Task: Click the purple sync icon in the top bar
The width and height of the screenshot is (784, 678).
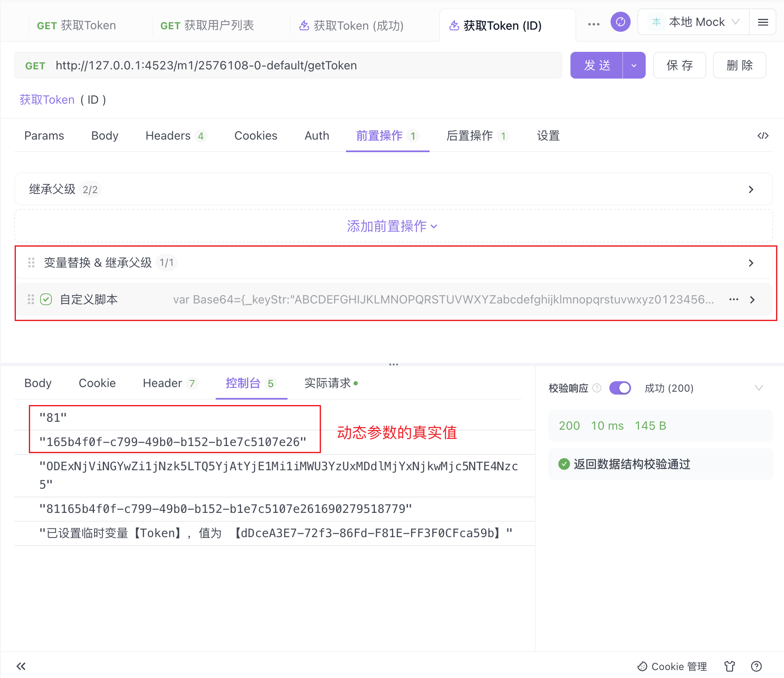Action: tap(621, 22)
